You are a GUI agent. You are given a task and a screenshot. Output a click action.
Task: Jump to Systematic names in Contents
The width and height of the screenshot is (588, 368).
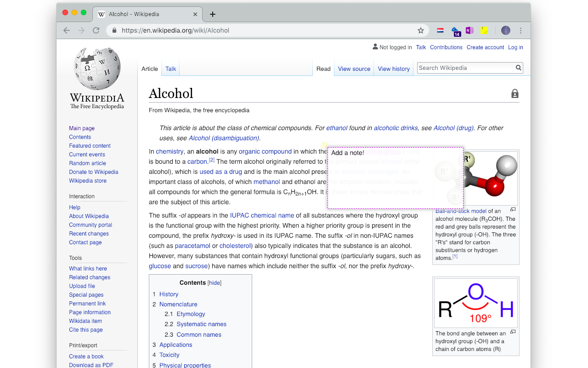[201, 324]
